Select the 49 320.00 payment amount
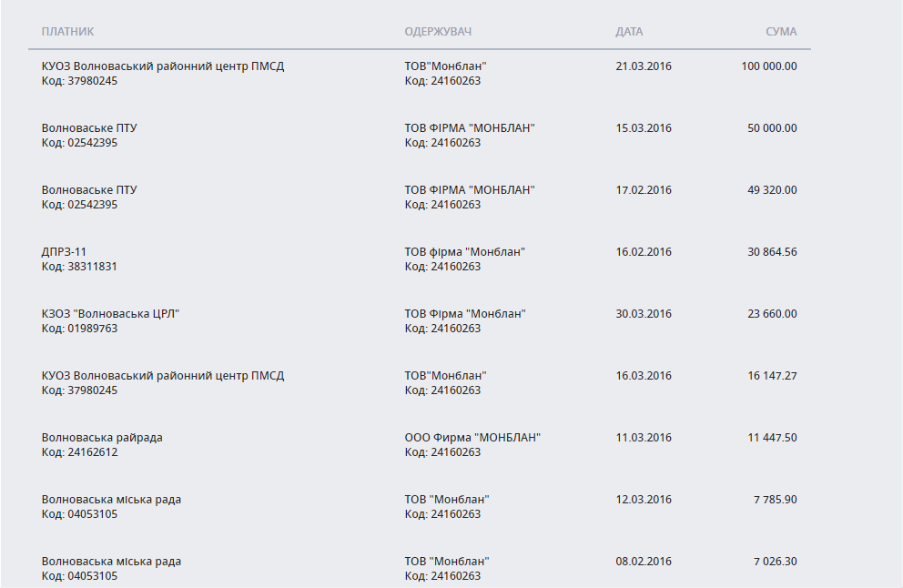Image resolution: width=903 pixels, height=588 pixels. point(772,190)
